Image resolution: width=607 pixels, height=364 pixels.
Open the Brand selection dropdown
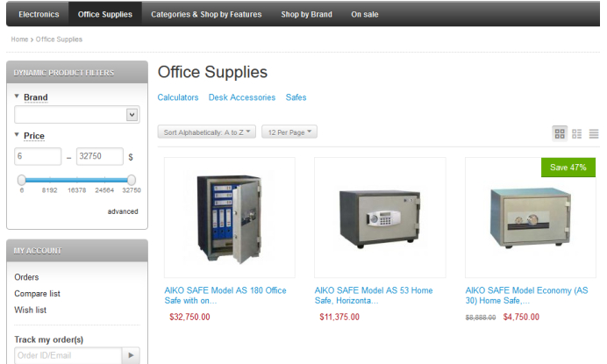pyautogui.click(x=77, y=115)
